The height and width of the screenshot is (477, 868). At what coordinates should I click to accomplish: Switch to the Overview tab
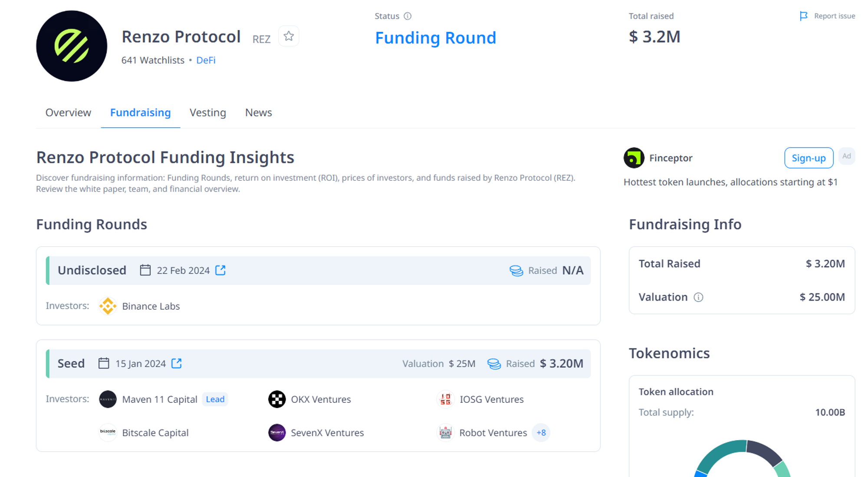point(68,113)
